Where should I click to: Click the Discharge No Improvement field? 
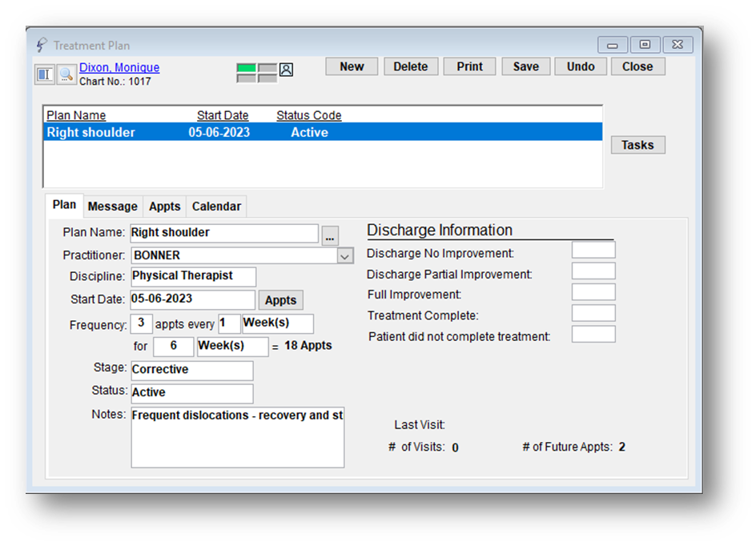tap(593, 250)
